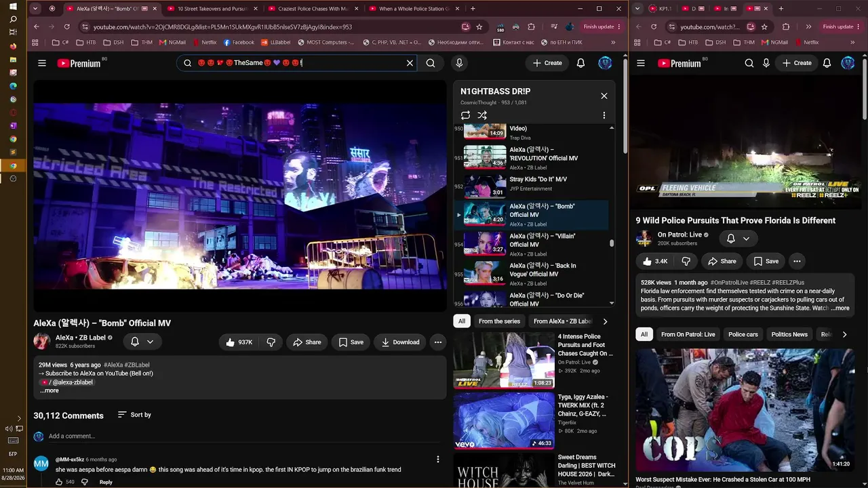Reply to the @MM-ex5kz comment
This screenshot has width=868, height=488.
point(106,482)
